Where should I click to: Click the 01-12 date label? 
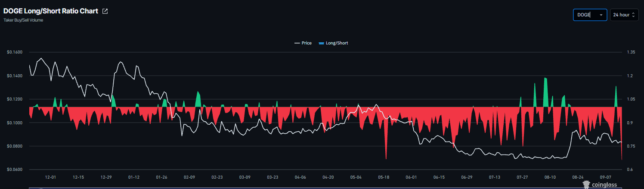(134, 177)
